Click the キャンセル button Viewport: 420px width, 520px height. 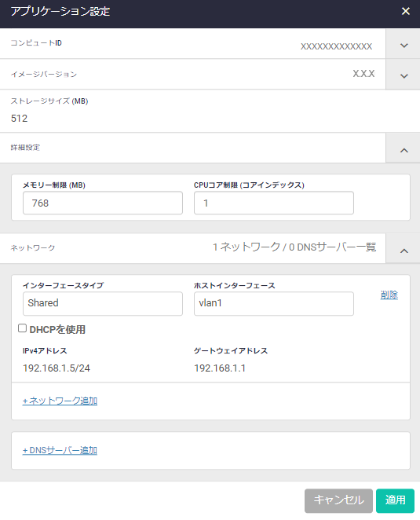(338, 500)
